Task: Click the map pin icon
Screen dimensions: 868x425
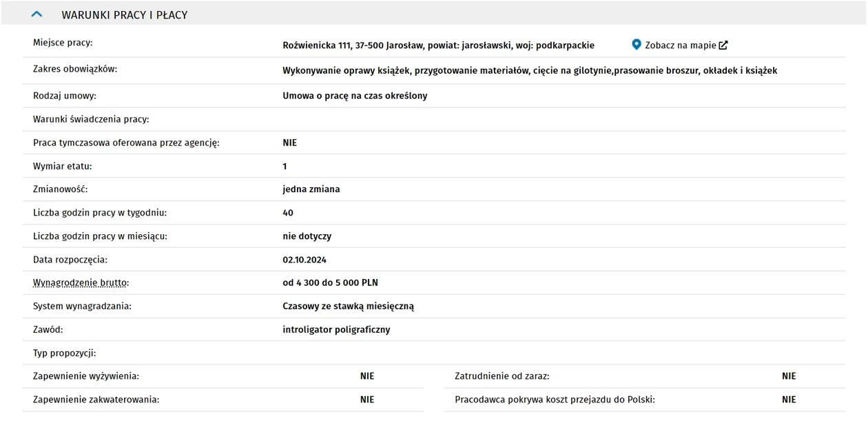Action: click(637, 45)
